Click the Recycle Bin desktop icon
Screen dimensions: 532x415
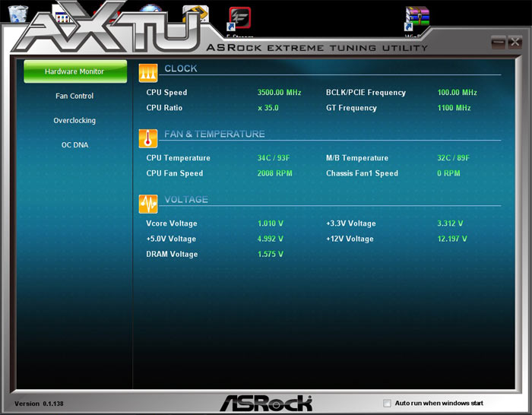18,14
